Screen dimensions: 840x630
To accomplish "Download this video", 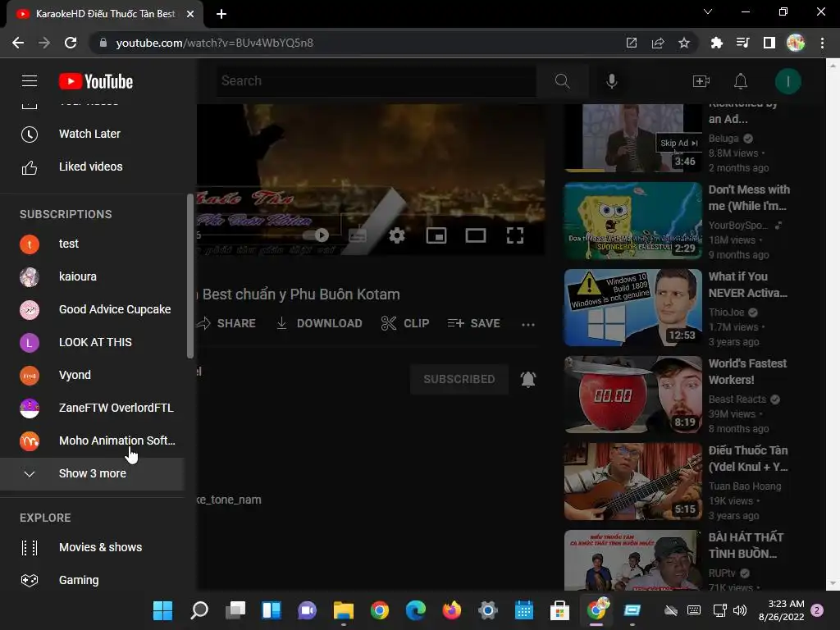I will (319, 323).
